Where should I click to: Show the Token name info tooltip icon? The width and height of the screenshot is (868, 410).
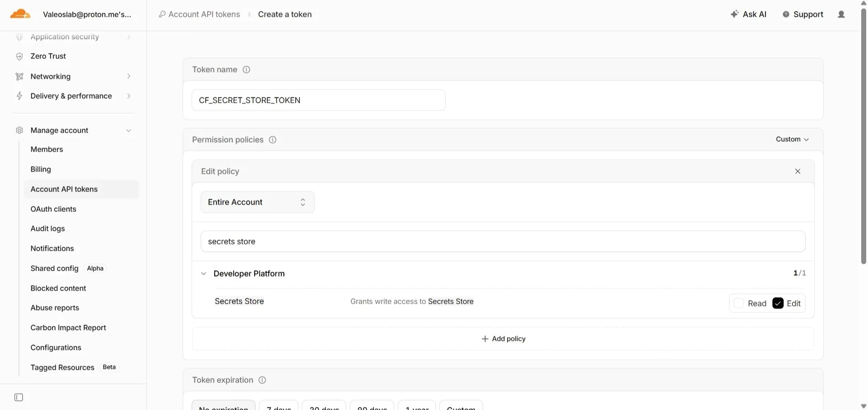pyautogui.click(x=246, y=70)
